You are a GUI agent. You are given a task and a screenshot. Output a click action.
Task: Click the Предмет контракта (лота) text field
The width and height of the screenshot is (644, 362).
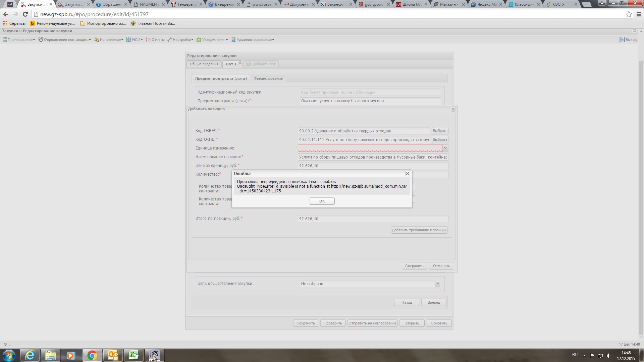pos(370,101)
